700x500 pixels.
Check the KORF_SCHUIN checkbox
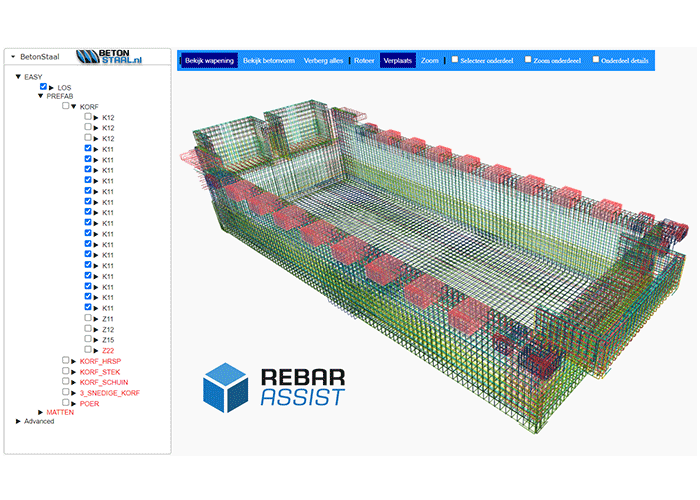66,381
